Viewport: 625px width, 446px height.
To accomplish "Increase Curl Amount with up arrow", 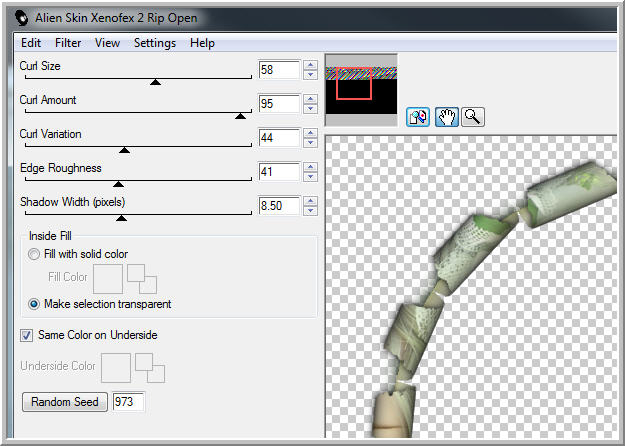I will click(310, 99).
